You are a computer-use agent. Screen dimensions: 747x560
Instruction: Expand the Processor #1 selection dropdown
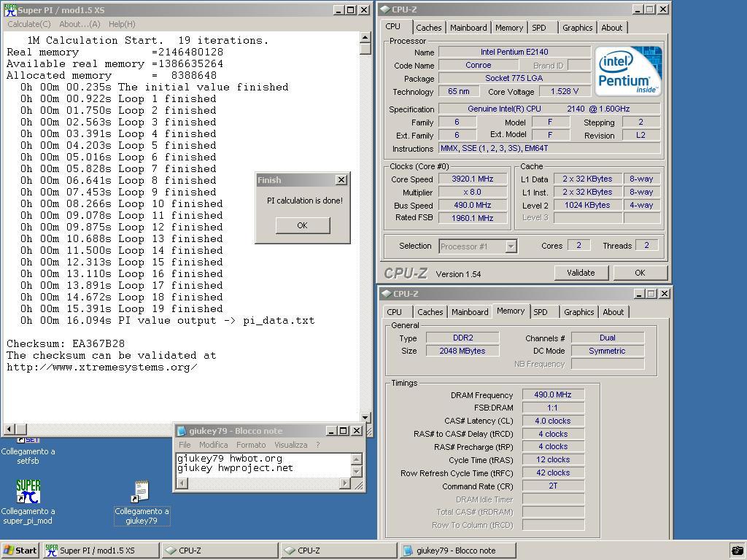(x=511, y=246)
